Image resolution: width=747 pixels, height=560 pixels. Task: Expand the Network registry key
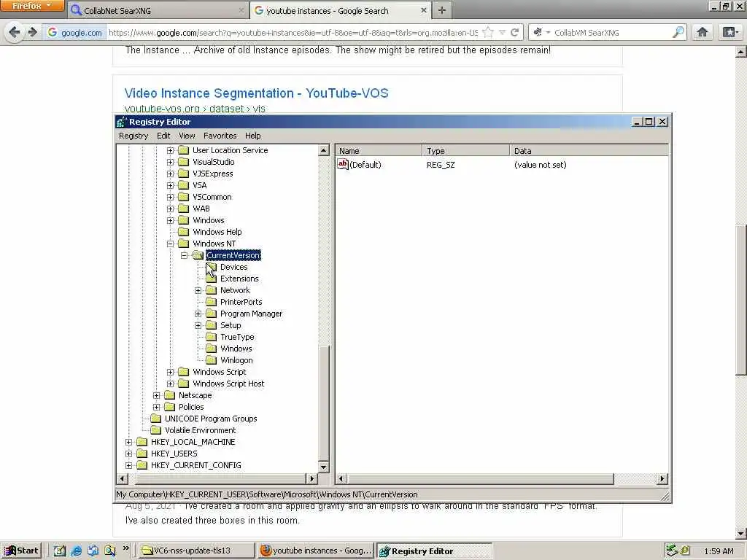[198, 290]
